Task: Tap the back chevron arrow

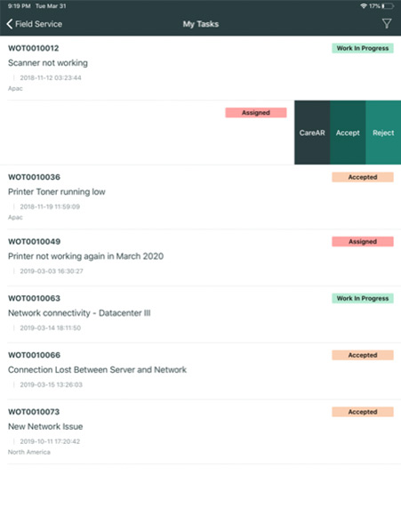Action: point(10,24)
